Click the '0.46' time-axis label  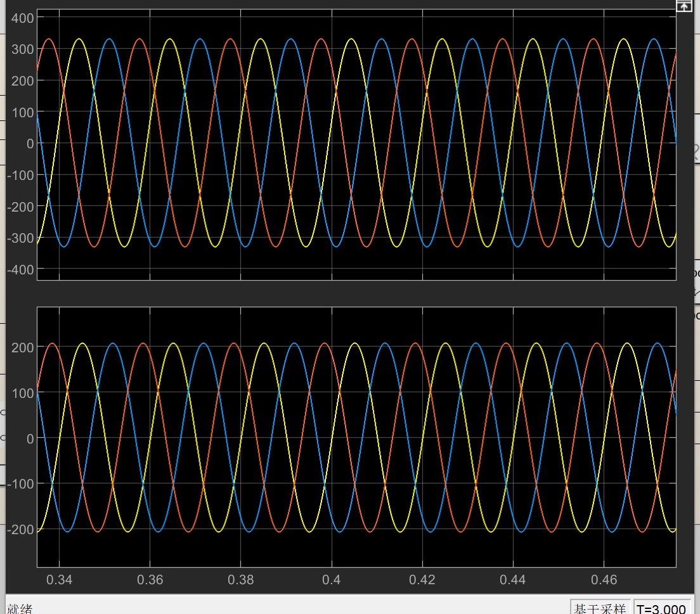pyautogui.click(x=604, y=580)
